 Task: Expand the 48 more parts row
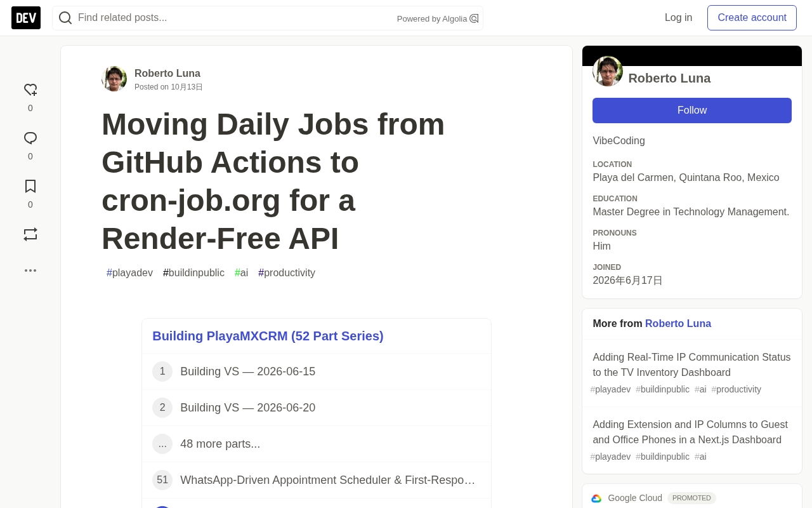(317, 444)
